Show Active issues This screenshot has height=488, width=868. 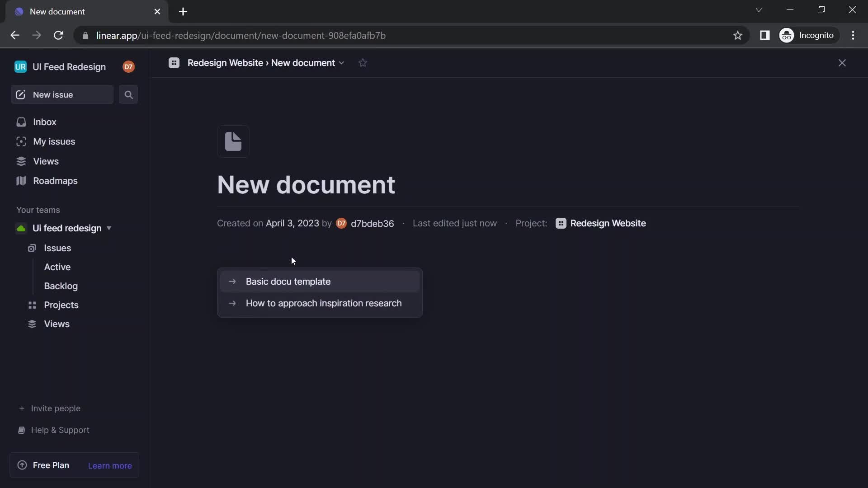pos(57,267)
